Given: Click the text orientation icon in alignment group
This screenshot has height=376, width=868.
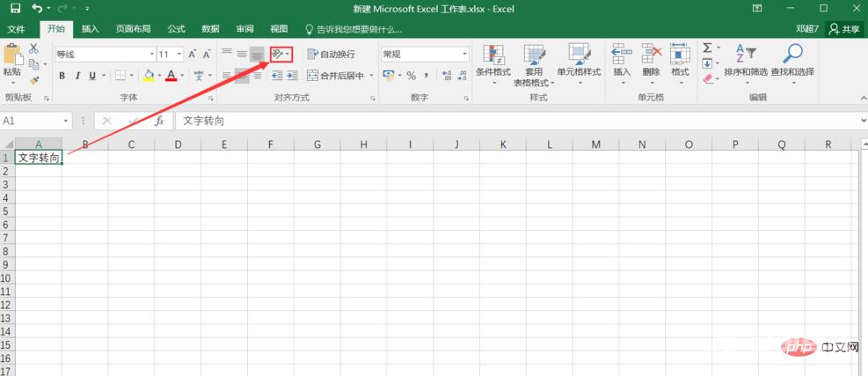Looking at the screenshot, I should (278, 55).
